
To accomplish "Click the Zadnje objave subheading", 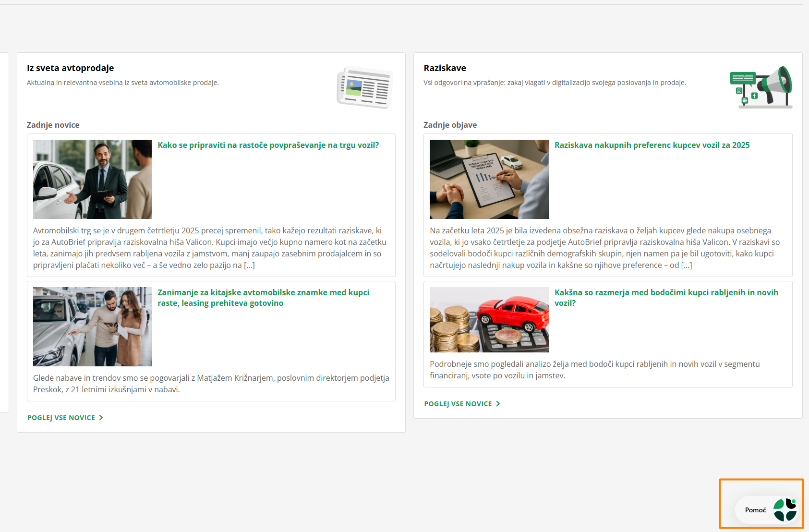I will tap(450, 125).
